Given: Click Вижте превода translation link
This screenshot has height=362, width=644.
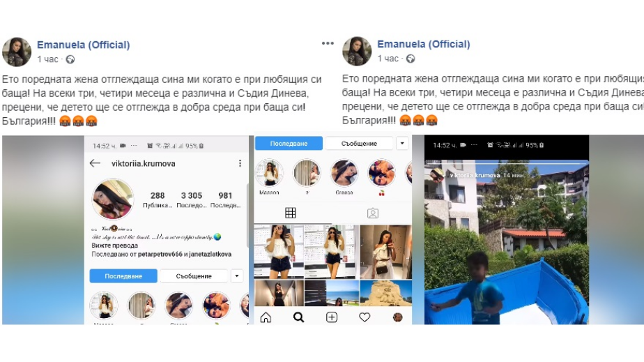Looking at the screenshot, I should coord(114,246).
